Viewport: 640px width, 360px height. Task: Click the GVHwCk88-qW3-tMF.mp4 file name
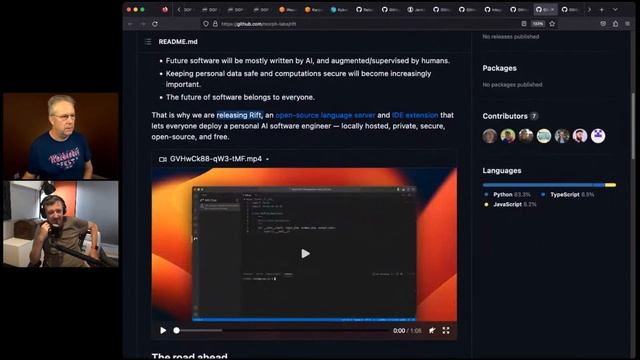click(216, 159)
